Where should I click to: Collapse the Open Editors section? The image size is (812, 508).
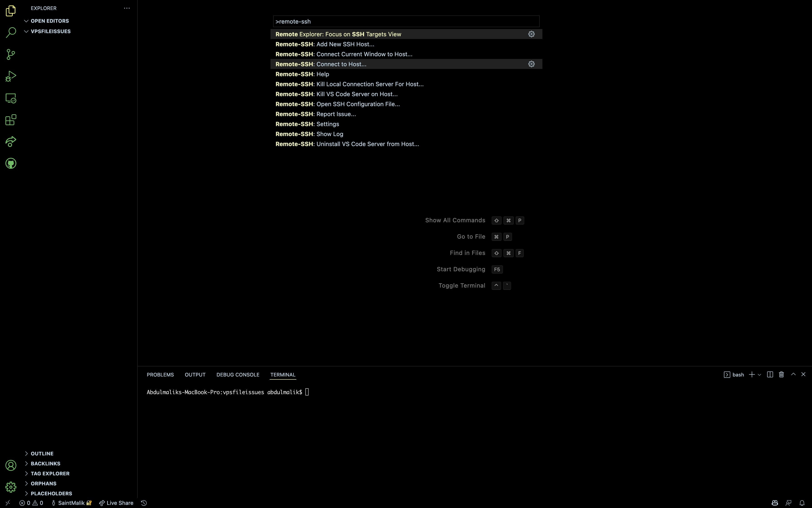(80, 21)
